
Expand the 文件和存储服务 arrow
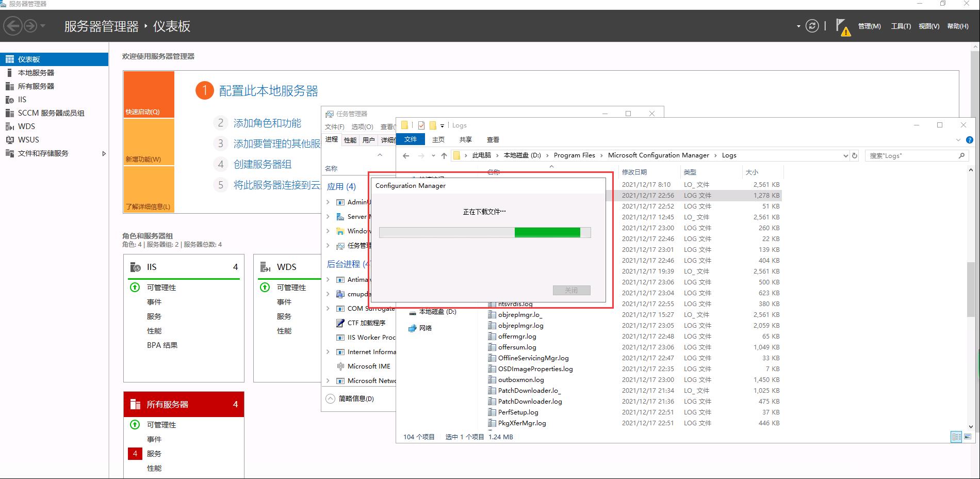coord(104,153)
